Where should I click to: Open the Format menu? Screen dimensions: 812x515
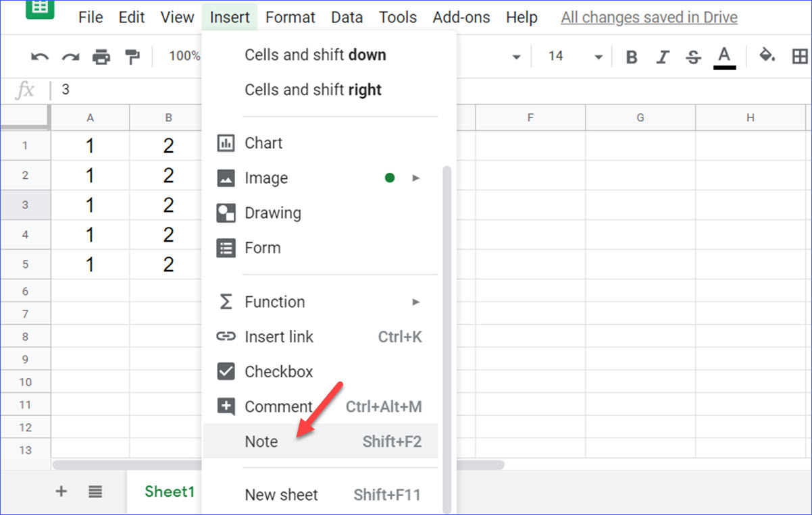click(x=290, y=17)
